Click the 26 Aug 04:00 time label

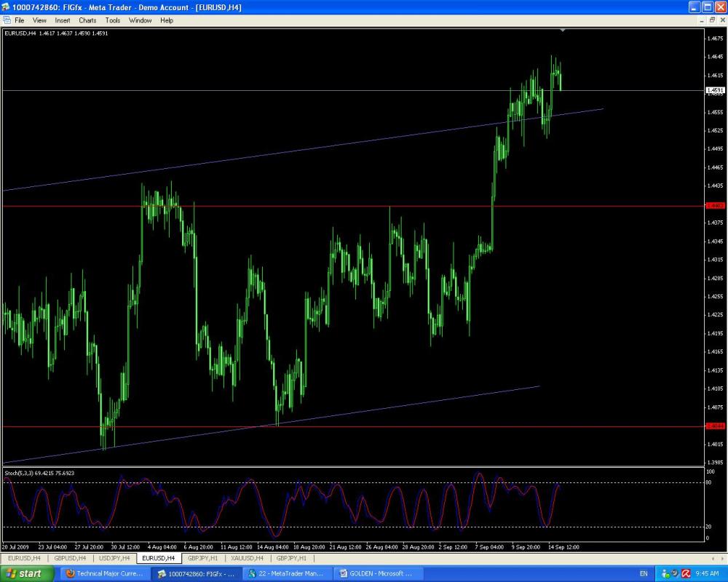coord(381,547)
